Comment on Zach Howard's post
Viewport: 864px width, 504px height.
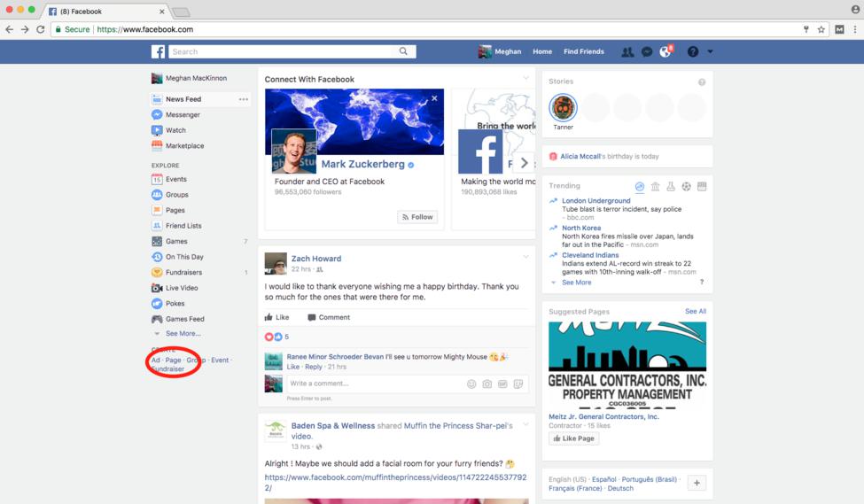[329, 317]
